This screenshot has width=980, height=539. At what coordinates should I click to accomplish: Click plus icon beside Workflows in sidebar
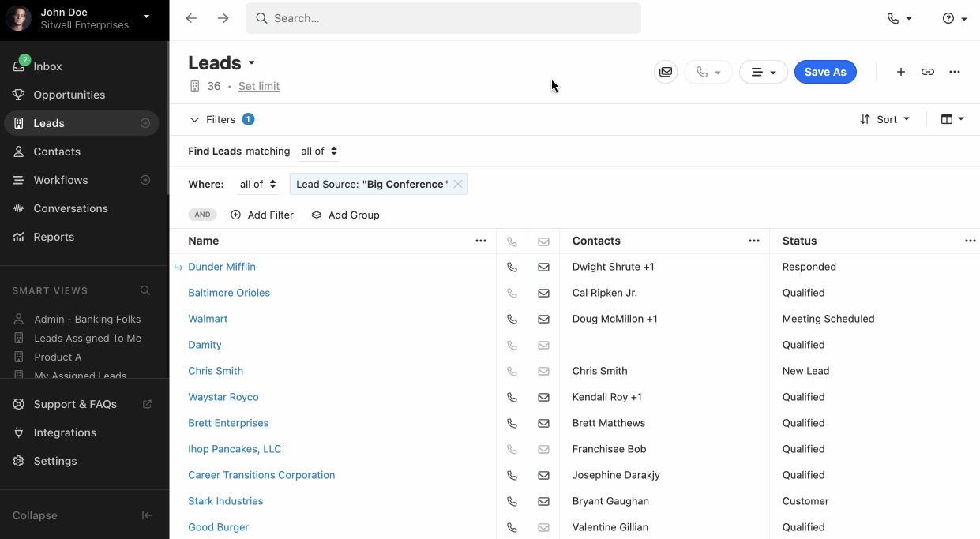(x=145, y=180)
